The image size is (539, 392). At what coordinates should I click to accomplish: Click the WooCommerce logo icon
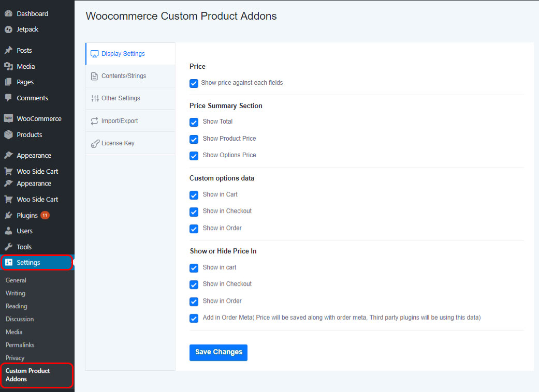pos(9,118)
